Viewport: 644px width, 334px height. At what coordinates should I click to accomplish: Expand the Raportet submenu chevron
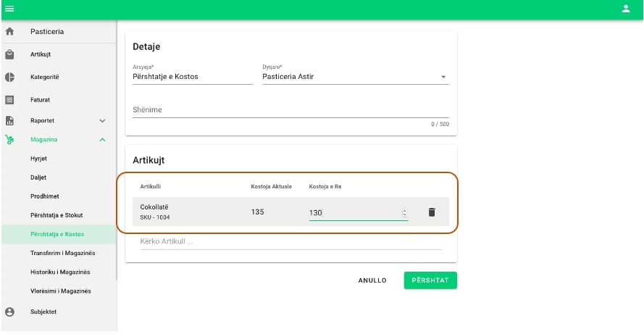pyautogui.click(x=102, y=121)
